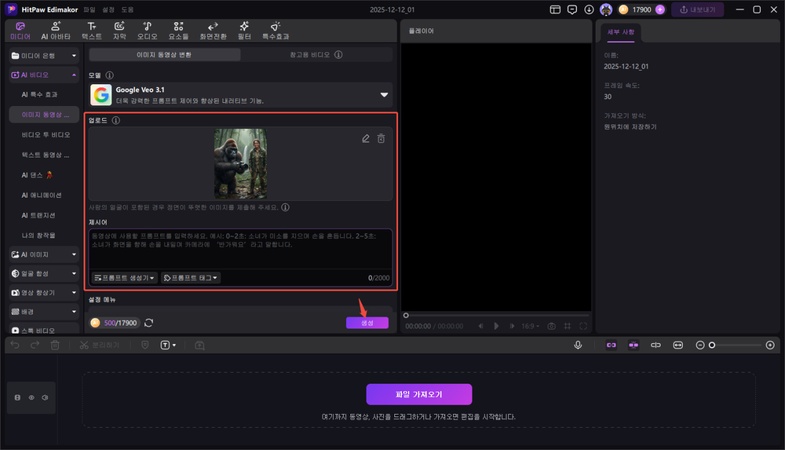The height and width of the screenshot is (450, 785).
Task: Toggle track mute speaker icon
Action: pyautogui.click(x=45, y=397)
